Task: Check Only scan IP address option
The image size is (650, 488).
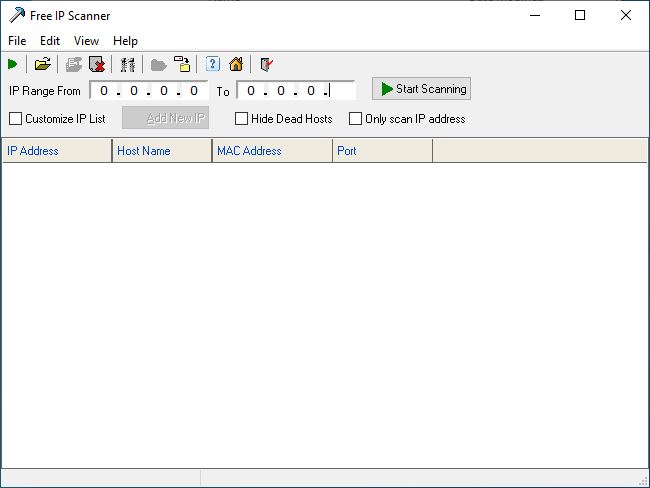Action: (x=355, y=119)
